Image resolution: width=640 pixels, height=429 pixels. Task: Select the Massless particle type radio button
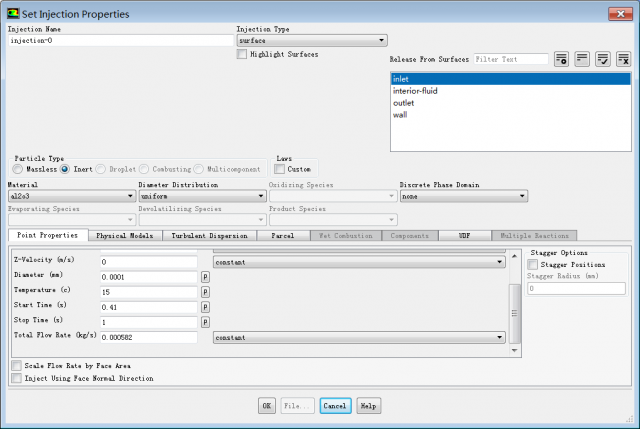coord(18,169)
